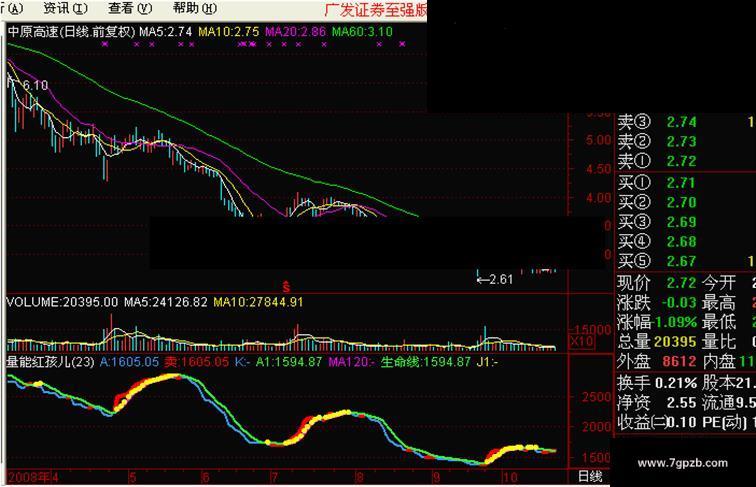
Task: Click the 广发证券至强版 title text
Action: point(375,10)
